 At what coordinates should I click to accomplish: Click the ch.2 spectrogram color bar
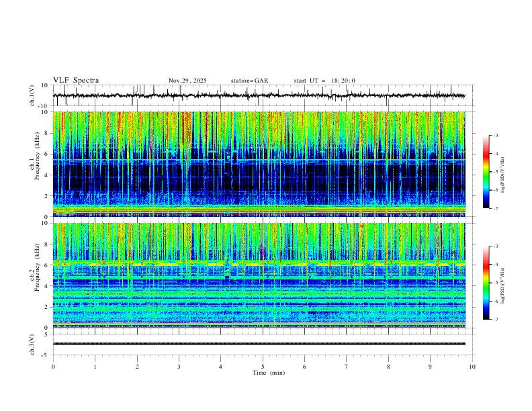(486, 283)
